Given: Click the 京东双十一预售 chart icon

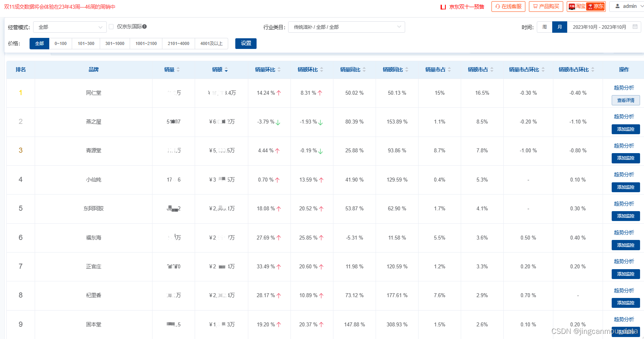Looking at the screenshot, I should (x=443, y=7).
